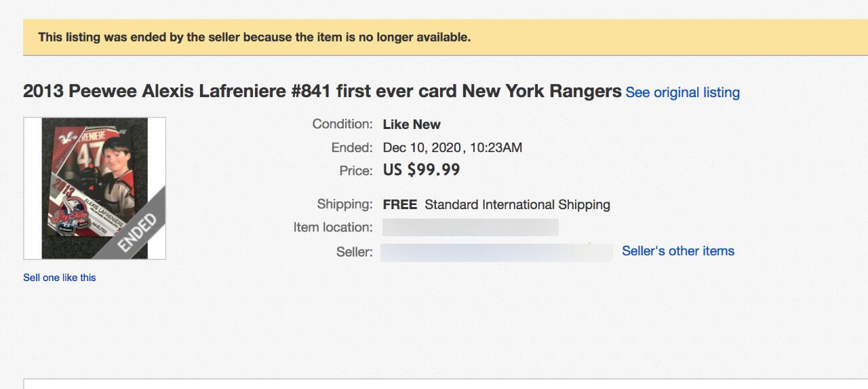View Seller's other items

678,251
